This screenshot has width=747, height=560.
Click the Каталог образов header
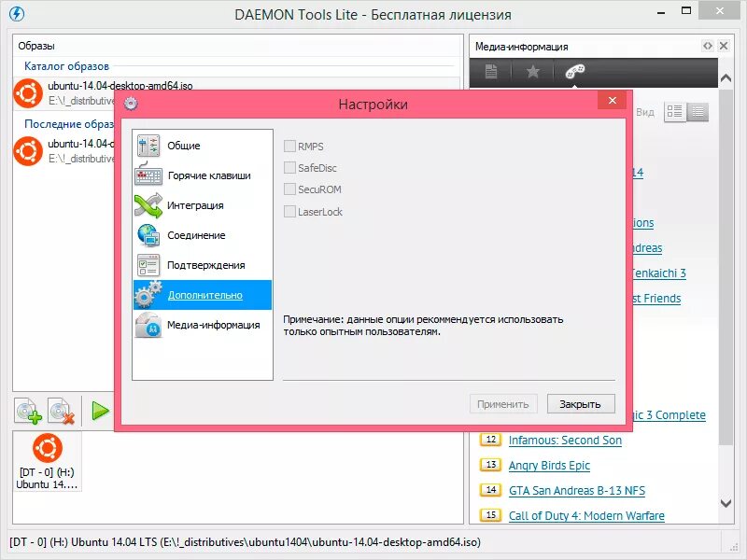click(x=66, y=66)
